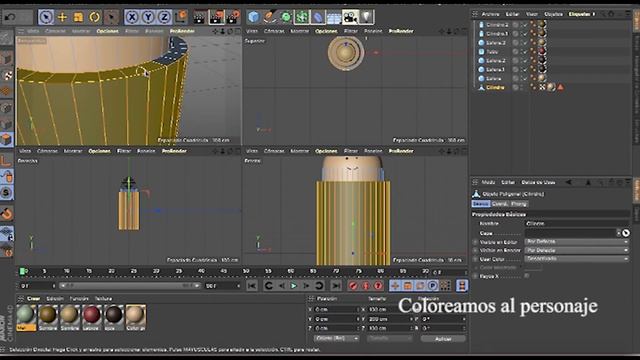Click the Aplicar button
The height and width of the screenshot is (360, 640).
coord(443,339)
